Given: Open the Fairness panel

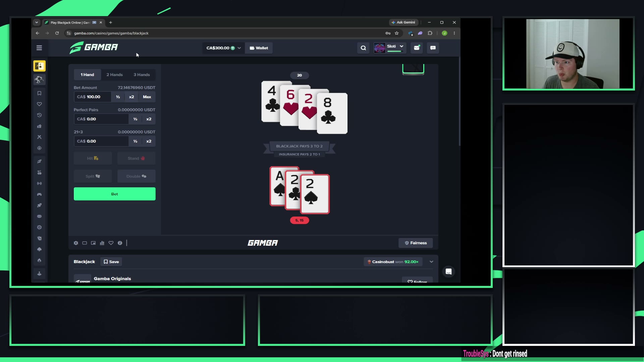Looking at the screenshot, I should tap(416, 243).
